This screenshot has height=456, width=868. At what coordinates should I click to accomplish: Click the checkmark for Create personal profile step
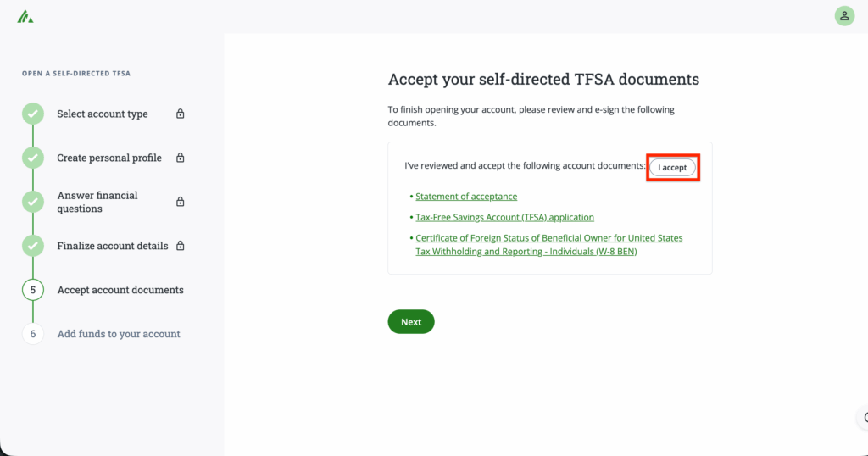point(33,158)
